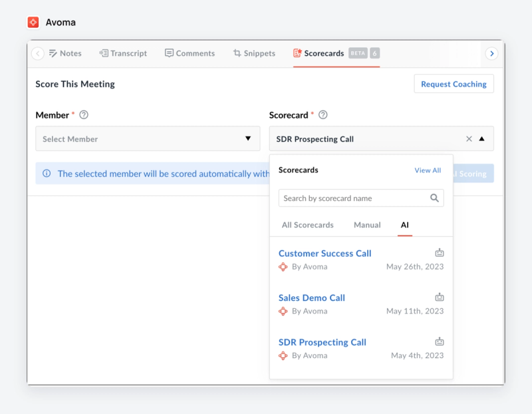
Task: Click the Scorecards heading in the dropdown
Action: (x=298, y=170)
